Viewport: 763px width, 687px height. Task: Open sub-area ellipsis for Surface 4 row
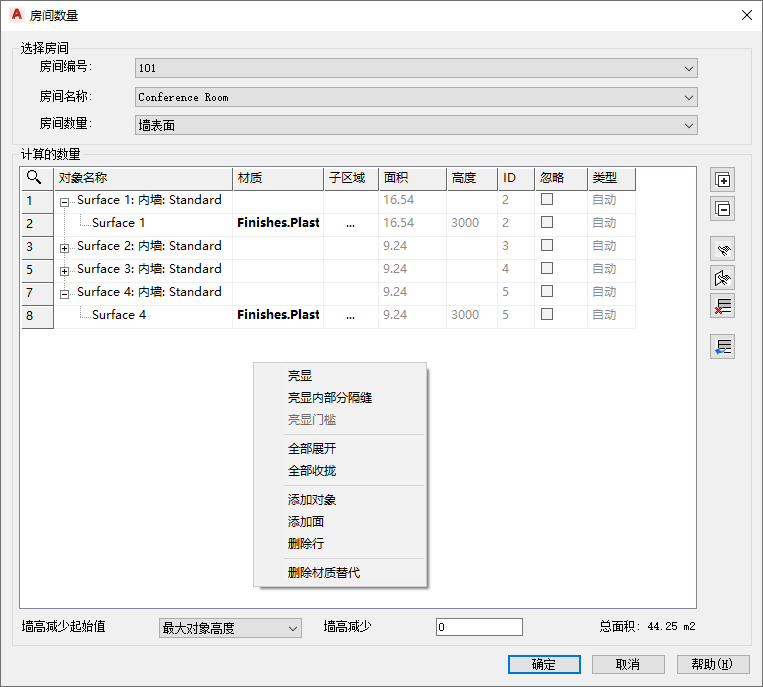pyautogui.click(x=350, y=316)
